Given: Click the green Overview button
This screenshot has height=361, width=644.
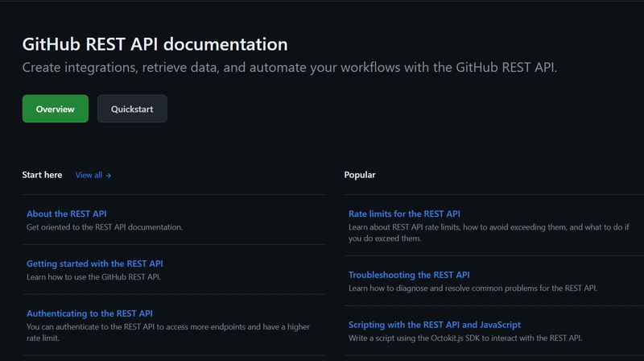Looking at the screenshot, I should (55, 109).
